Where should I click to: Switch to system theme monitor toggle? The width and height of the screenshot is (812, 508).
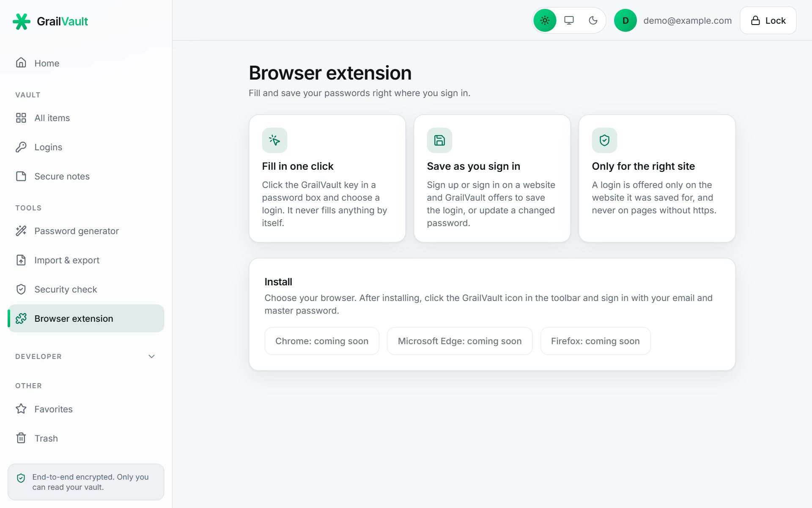click(569, 20)
